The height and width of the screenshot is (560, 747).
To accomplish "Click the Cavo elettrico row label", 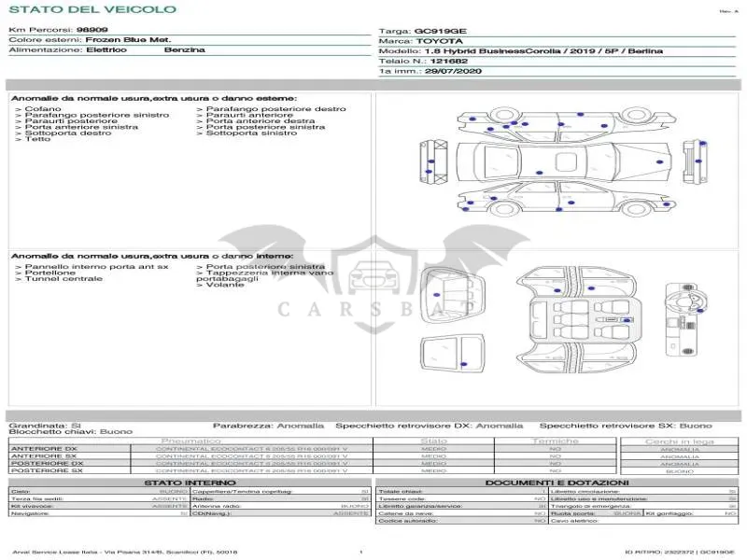I will point(574,521).
